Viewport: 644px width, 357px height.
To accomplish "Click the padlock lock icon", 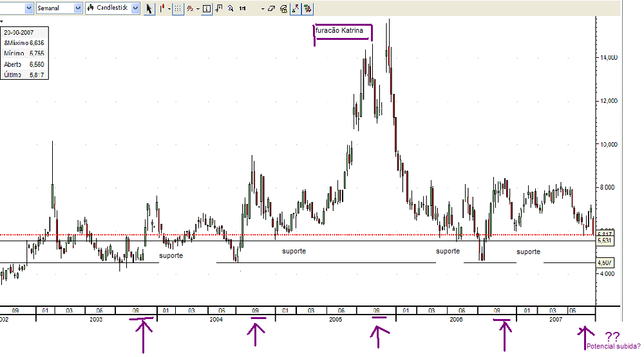I will (x=283, y=8).
